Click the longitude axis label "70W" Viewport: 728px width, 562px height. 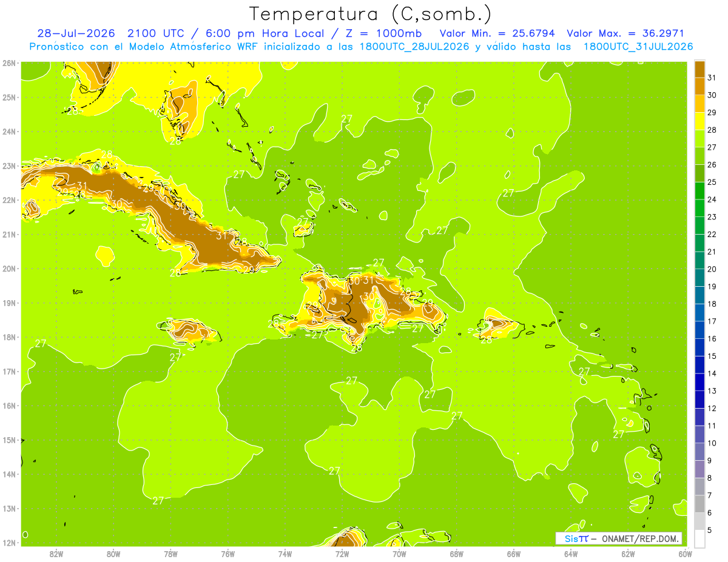(x=399, y=554)
